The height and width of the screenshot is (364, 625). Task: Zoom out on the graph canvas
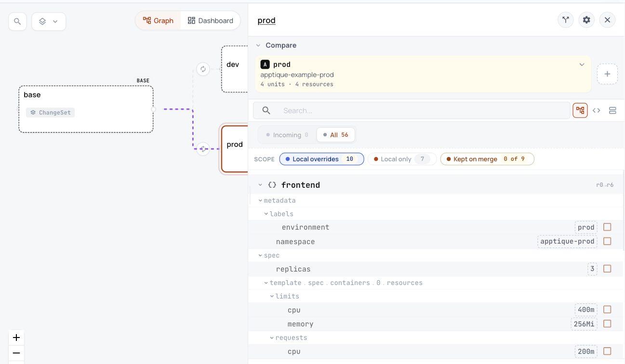click(16, 353)
